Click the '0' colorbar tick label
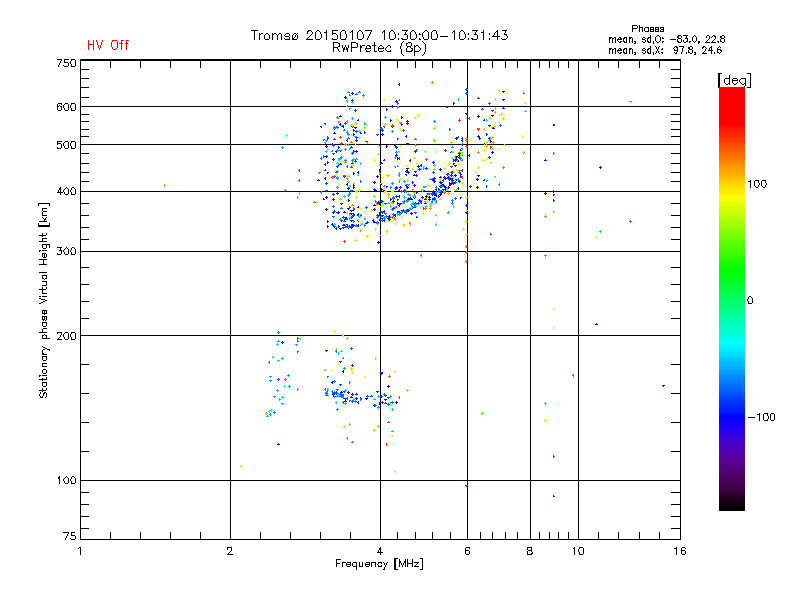The width and height of the screenshot is (800, 600). (x=750, y=301)
